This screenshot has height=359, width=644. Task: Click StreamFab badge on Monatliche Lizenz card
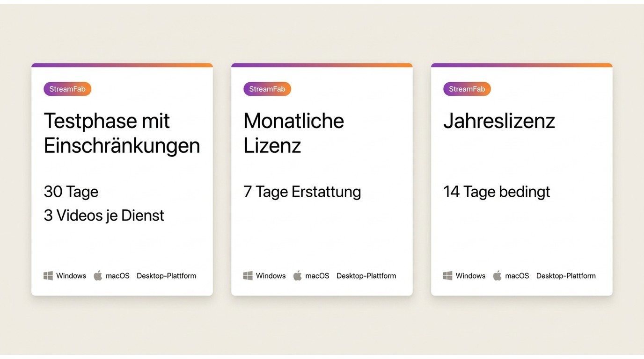coord(267,89)
